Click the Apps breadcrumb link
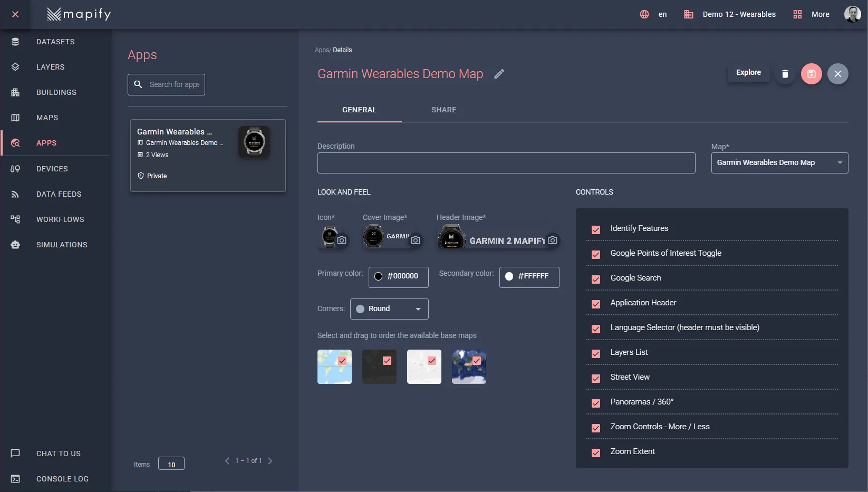The width and height of the screenshot is (868, 492). click(x=322, y=50)
